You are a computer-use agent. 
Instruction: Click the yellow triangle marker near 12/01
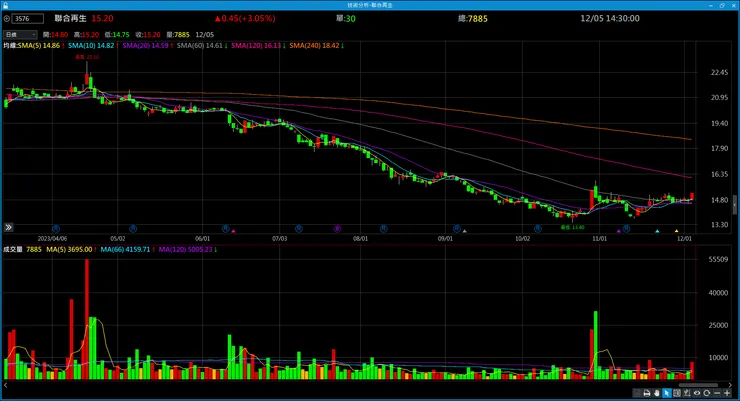tap(676, 231)
